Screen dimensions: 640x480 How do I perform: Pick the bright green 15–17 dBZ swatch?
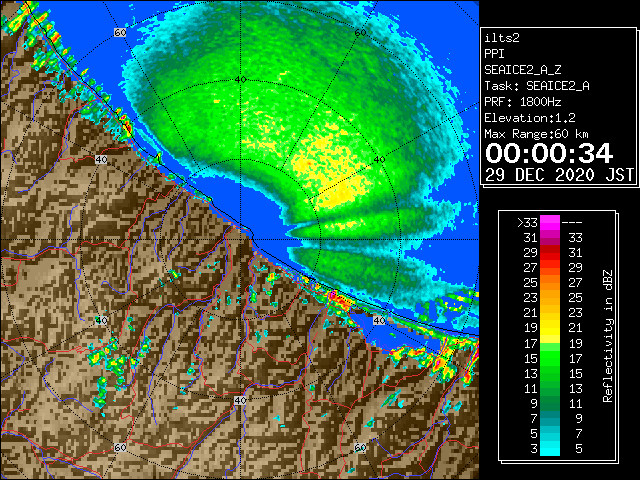(550, 358)
